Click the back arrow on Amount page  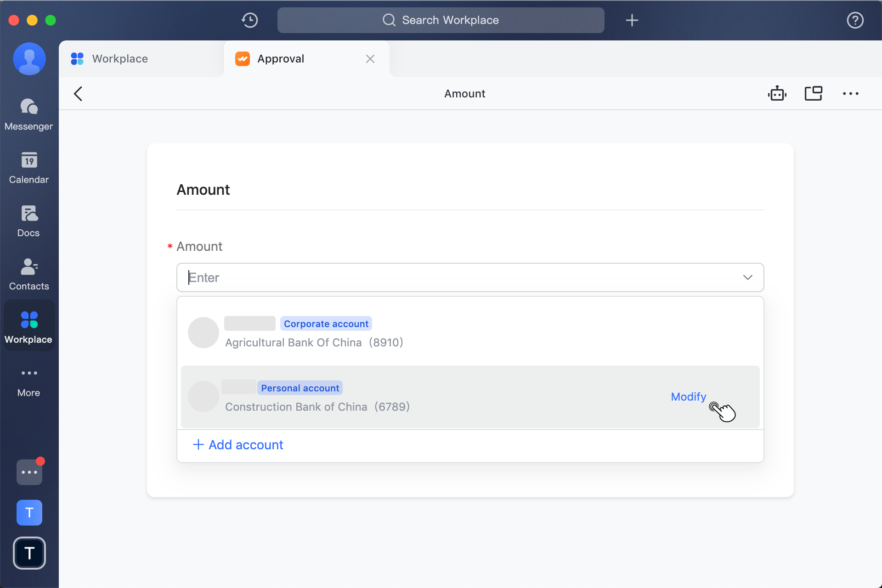tap(78, 93)
